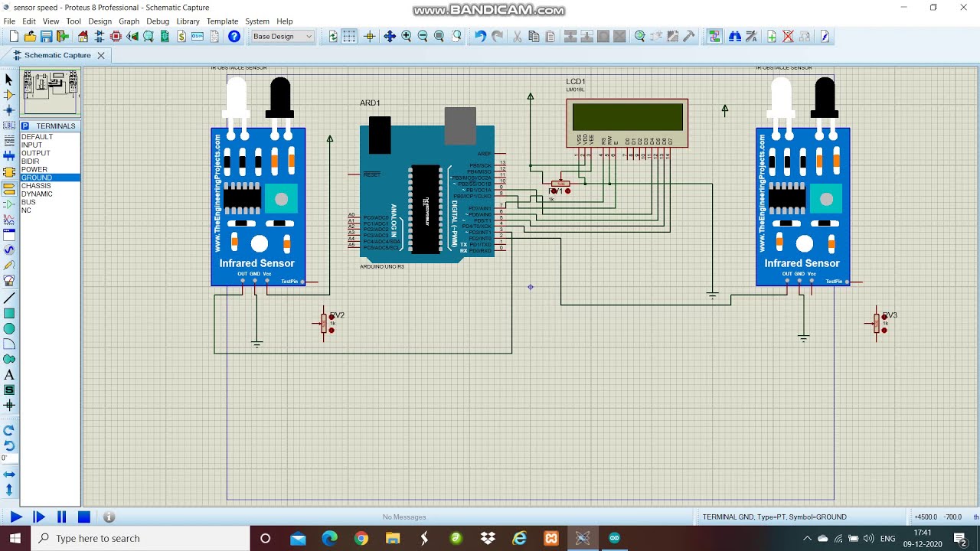Select the 2D line drawing tool
The image size is (980, 551).
(x=9, y=298)
